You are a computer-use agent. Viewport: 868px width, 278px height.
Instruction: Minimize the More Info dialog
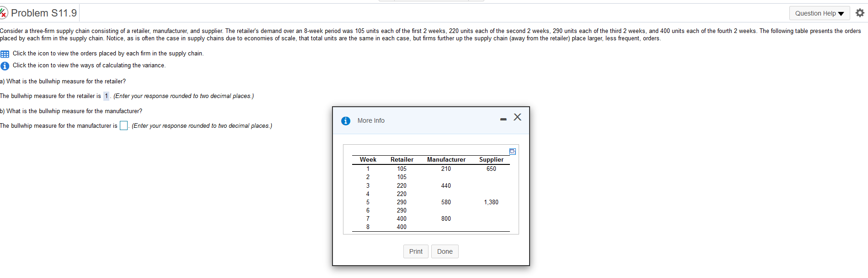click(x=503, y=119)
